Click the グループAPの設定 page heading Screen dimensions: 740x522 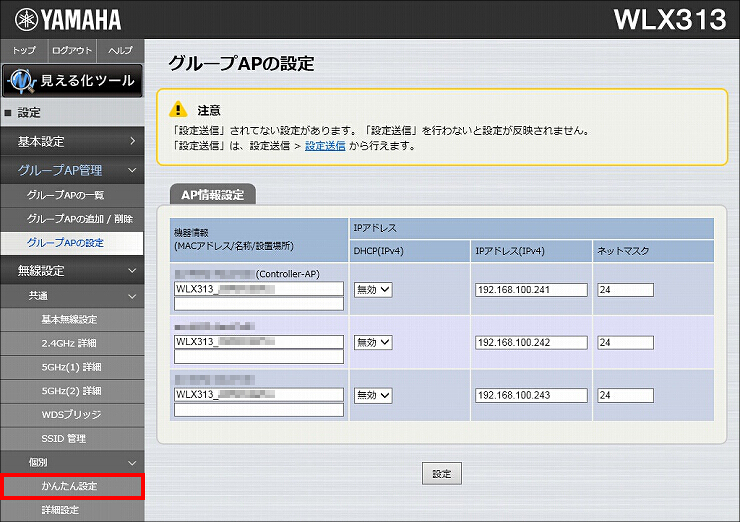tap(241, 63)
